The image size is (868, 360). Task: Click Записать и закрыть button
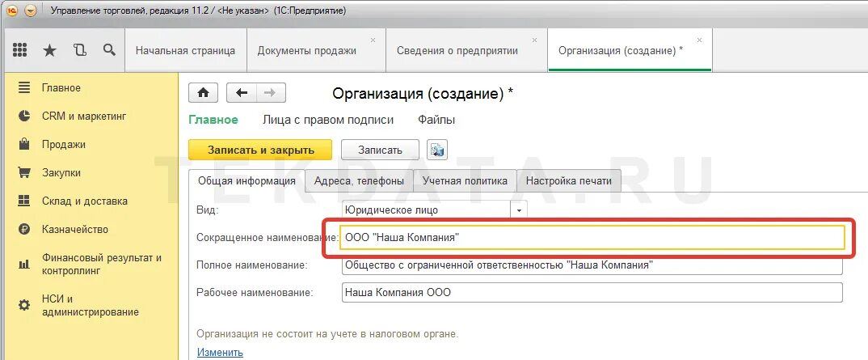click(260, 150)
